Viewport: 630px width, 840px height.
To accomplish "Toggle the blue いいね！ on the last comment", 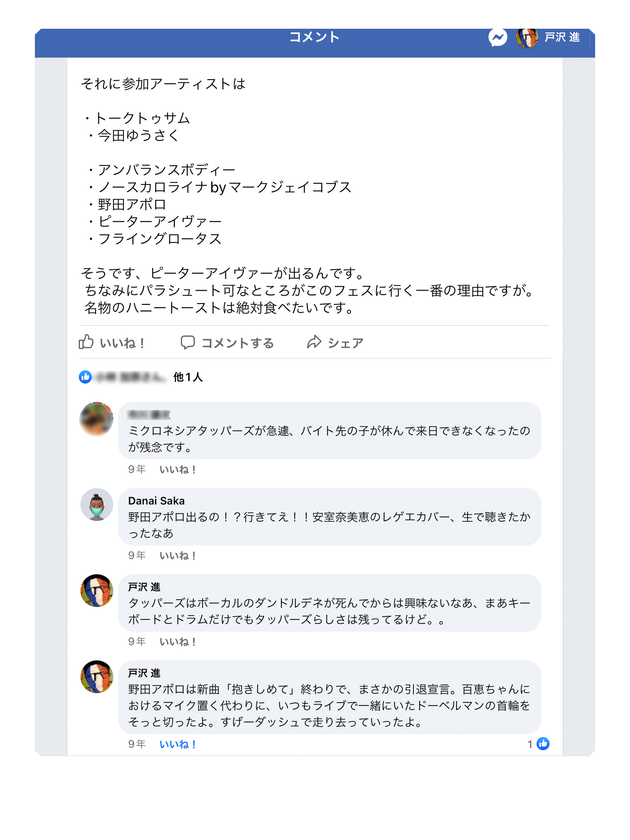I will [178, 744].
